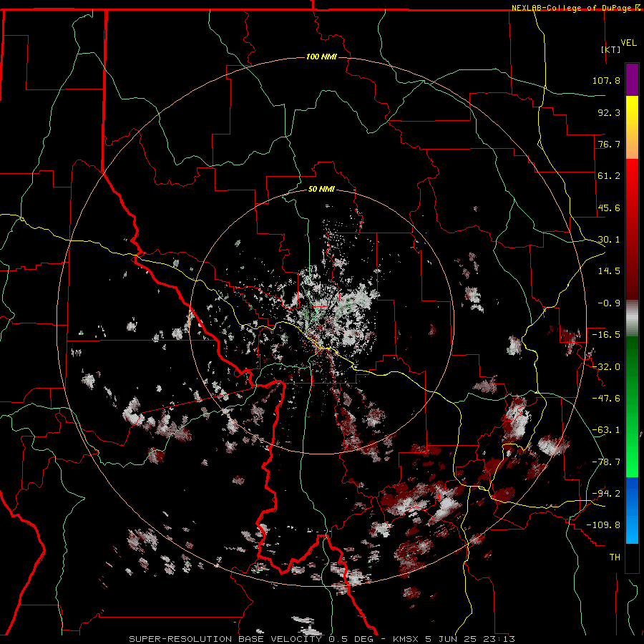Click the 76.7 scale value
Screen dimensions: 644x644
[x=609, y=144]
